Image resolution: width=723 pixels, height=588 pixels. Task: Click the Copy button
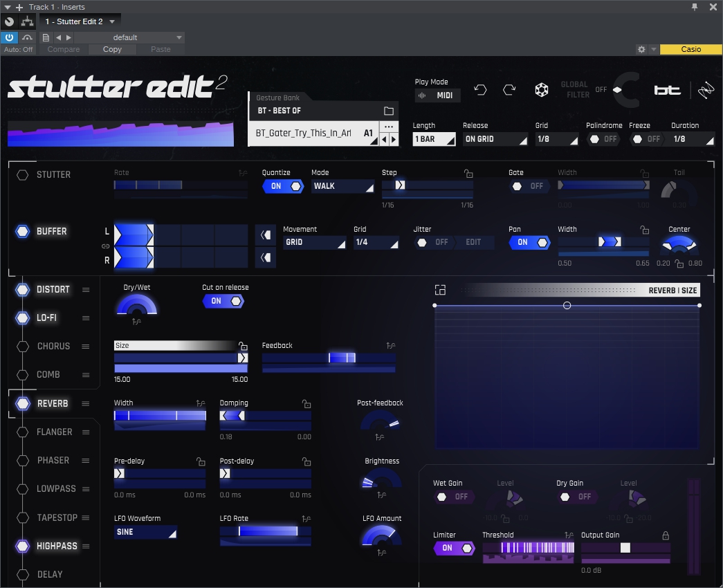pyautogui.click(x=112, y=49)
